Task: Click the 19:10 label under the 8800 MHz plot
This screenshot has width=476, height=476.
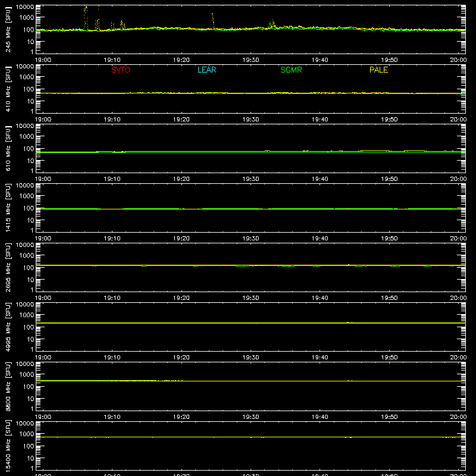Action: (x=112, y=417)
